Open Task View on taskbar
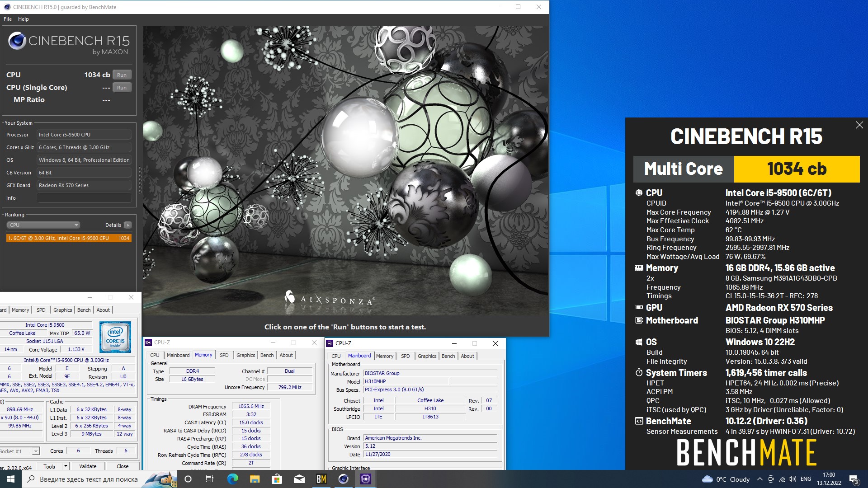 tap(210, 479)
